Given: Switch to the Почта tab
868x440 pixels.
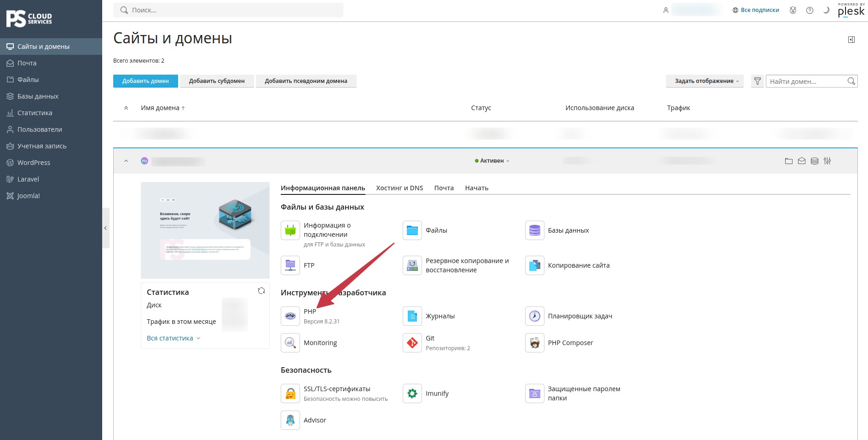Looking at the screenshot, I should pyautogui.click(x=444, y=188).
